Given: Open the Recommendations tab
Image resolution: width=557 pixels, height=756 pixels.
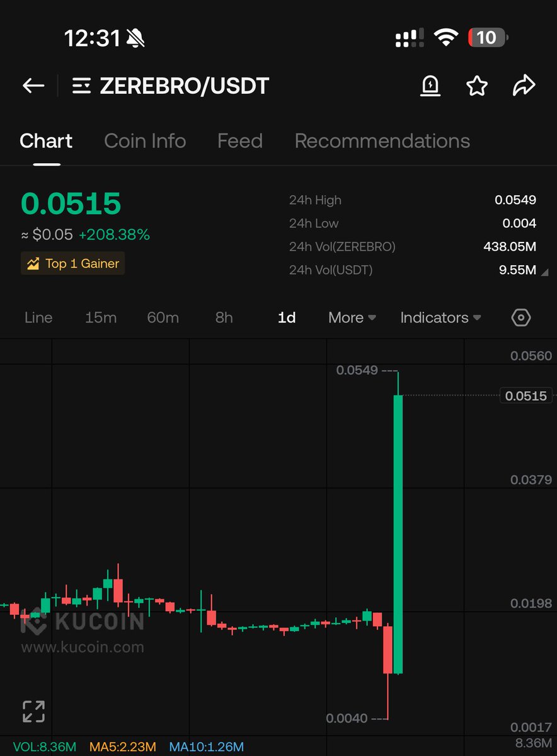Looking at the screenshot, I should (x=381, y=141).
